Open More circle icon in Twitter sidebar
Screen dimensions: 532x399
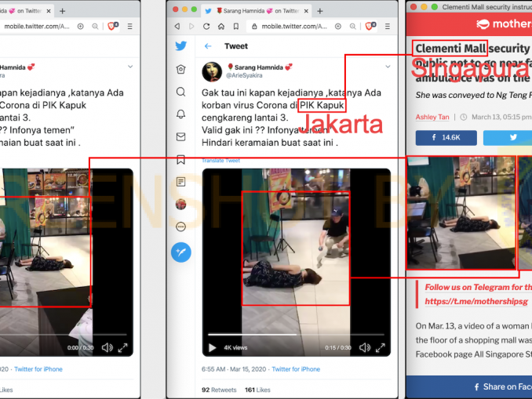click(x=180, y=227)
